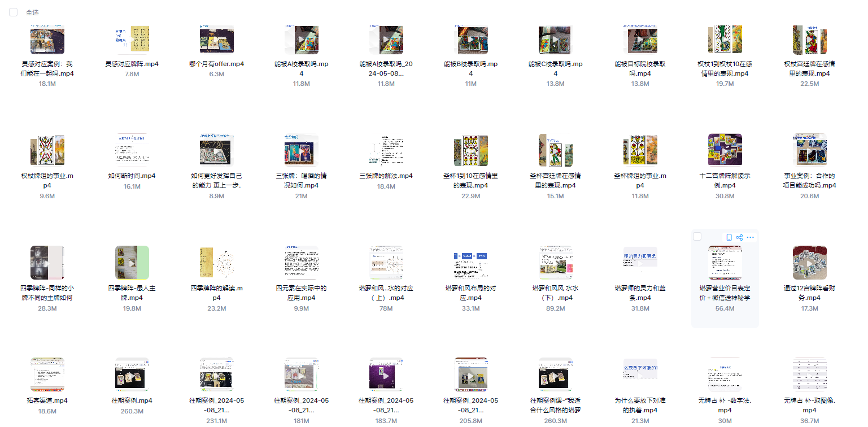868x427 pixels.
Task: Click the phone icon on 塔罗营业价目表定价 card
Action: point(729,237)
